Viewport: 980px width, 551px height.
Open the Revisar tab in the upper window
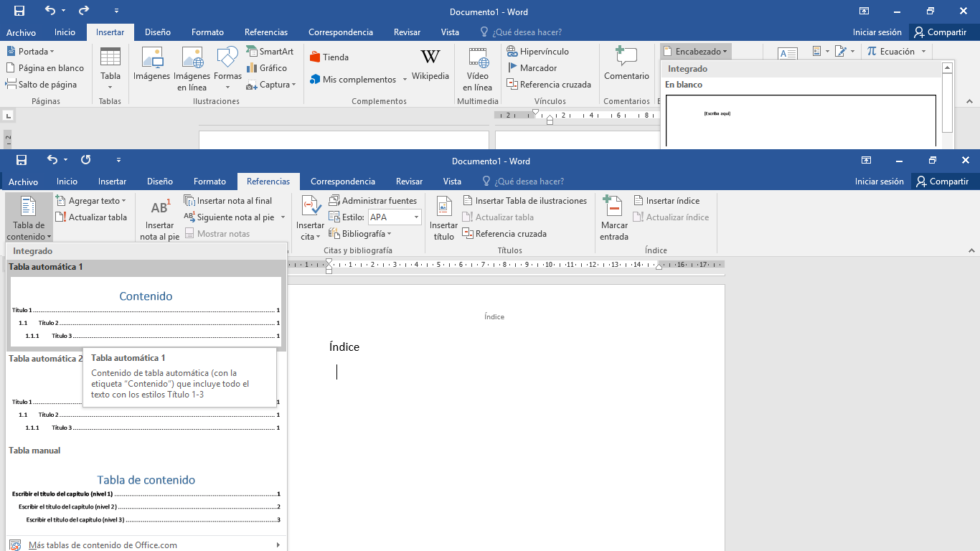[x=407, y=32]
